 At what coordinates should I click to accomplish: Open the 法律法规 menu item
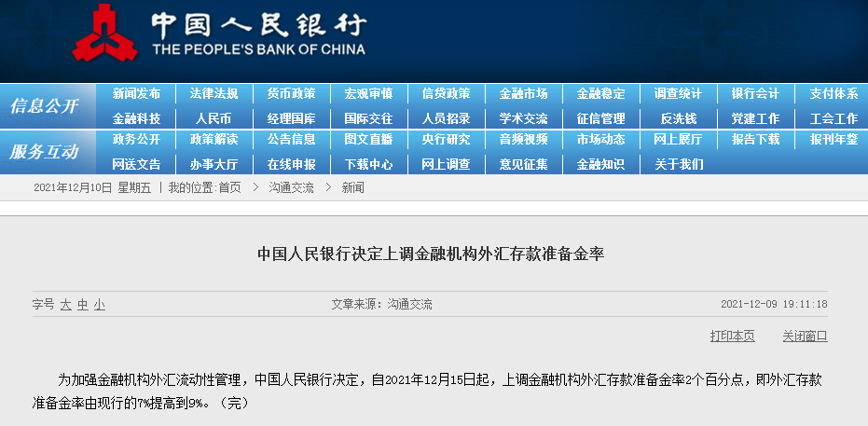click(x=214, y=94)
